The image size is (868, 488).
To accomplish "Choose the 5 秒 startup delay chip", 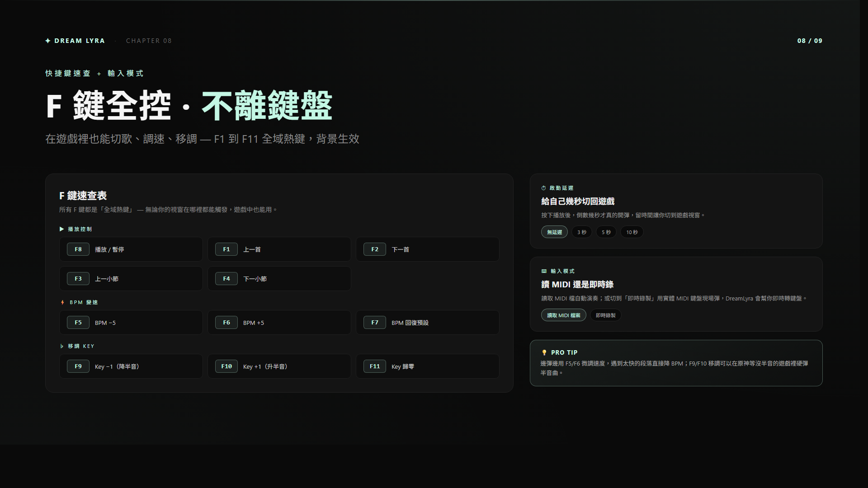I will click(606, 232).
